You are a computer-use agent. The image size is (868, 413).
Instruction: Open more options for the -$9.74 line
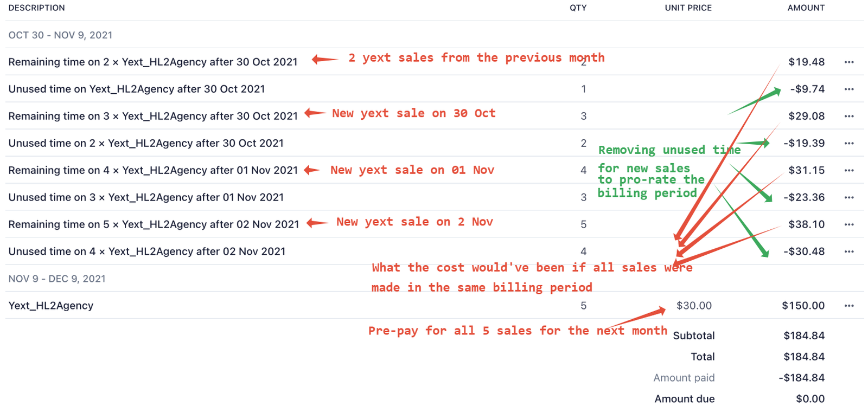849,89
